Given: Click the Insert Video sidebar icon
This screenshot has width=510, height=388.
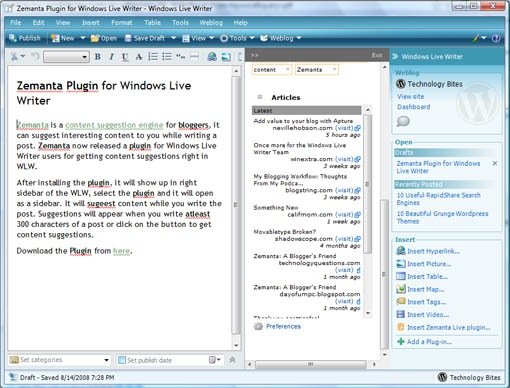Looking at the screenshot, I should [x=400, y=314].
